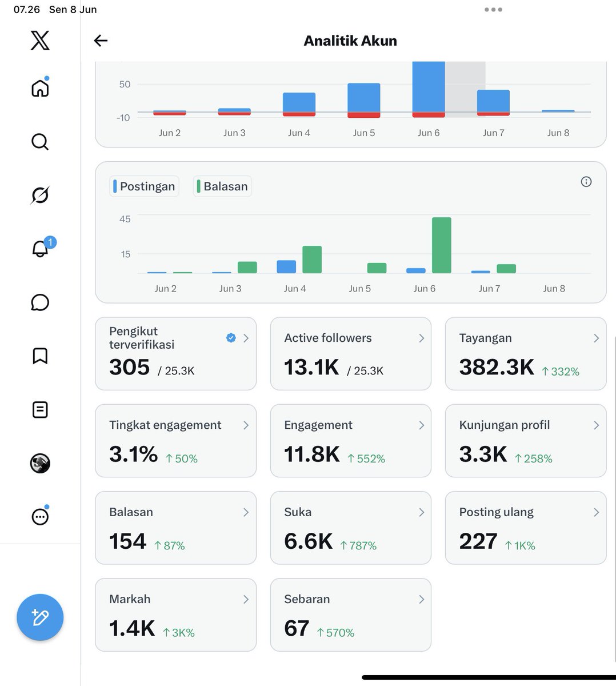The height and width of the screenshot is (686, 616).
Task: Expand Pengikut terverifikasi card chevron
Action: [246, 338]
